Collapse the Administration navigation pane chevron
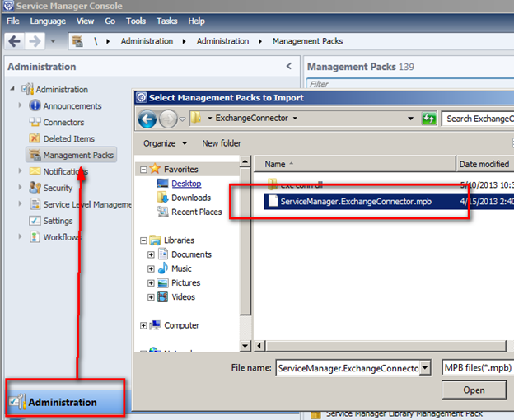The image size is (514, 420). pos(289,66)
